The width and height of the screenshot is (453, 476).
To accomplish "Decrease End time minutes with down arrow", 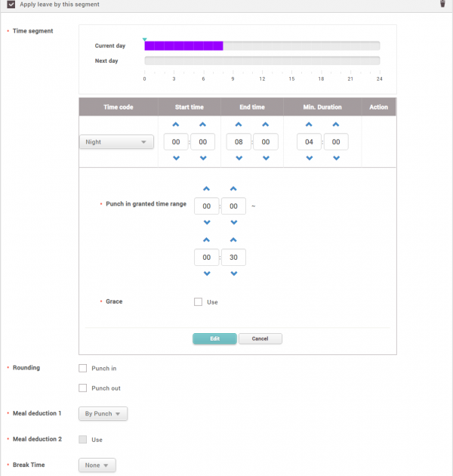I will click(265, 158).
